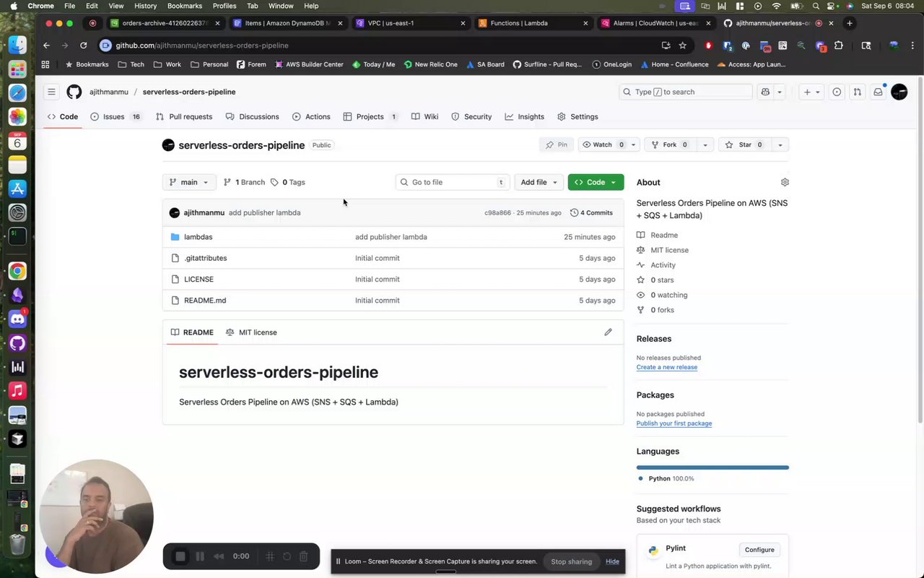Go back with browser back arrow
This screenshot has width=924, height=578.
(x=46, y=45)
